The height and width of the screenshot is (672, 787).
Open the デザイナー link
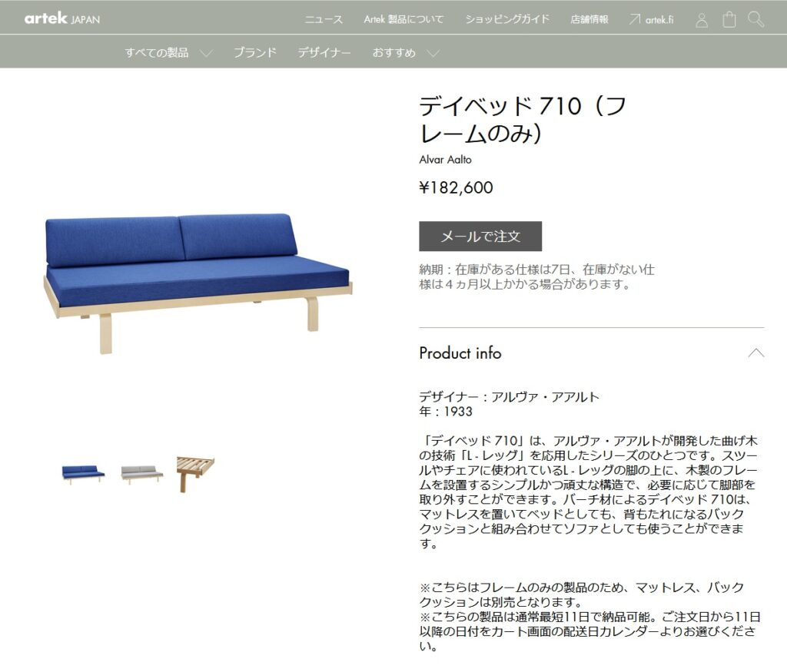324,52
